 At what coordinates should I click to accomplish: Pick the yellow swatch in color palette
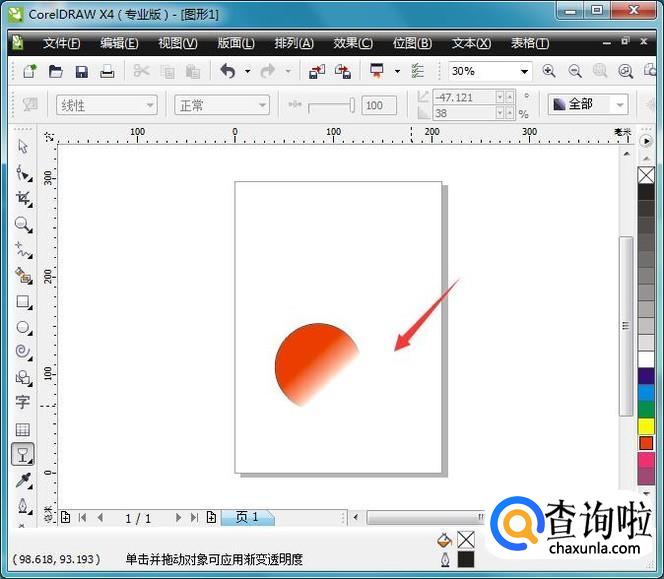point(646,427)
